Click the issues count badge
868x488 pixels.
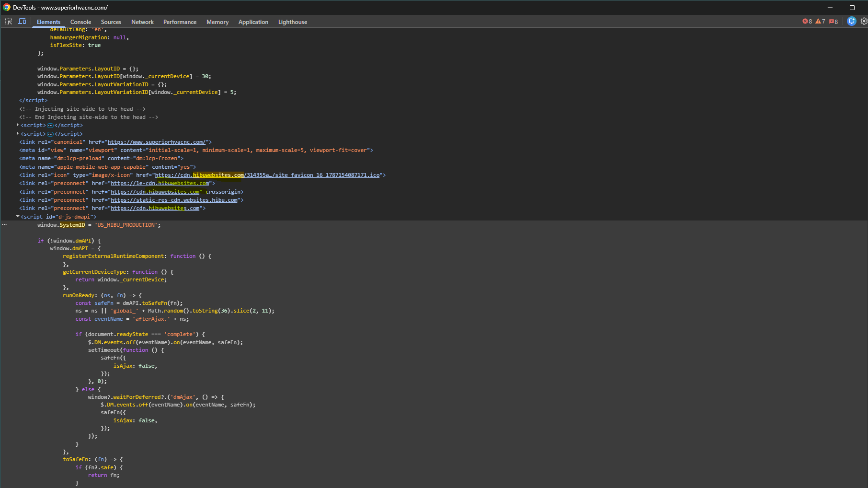(834, 22)
